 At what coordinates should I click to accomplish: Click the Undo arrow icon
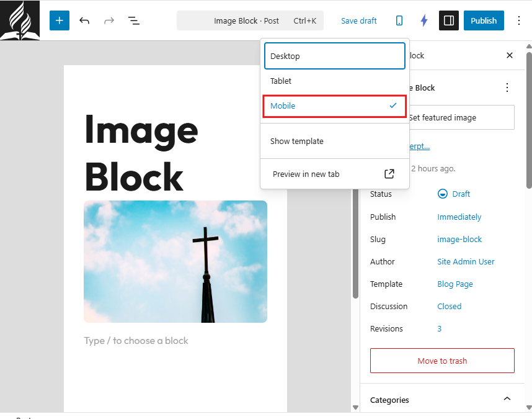[x=84, y=20]
